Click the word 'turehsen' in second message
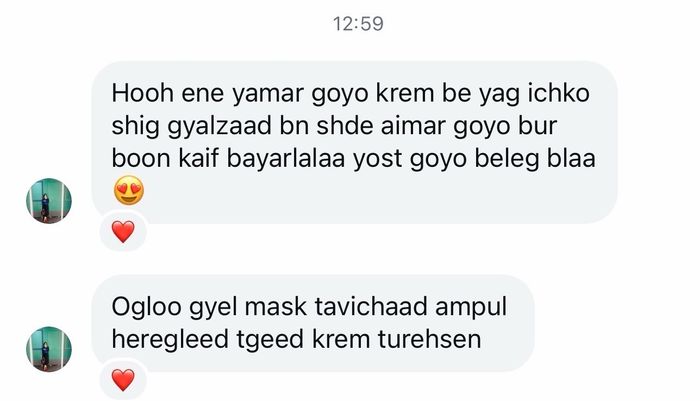Viewport: 700px width, 401px height. pyautogui.click(x=429, y=339)
